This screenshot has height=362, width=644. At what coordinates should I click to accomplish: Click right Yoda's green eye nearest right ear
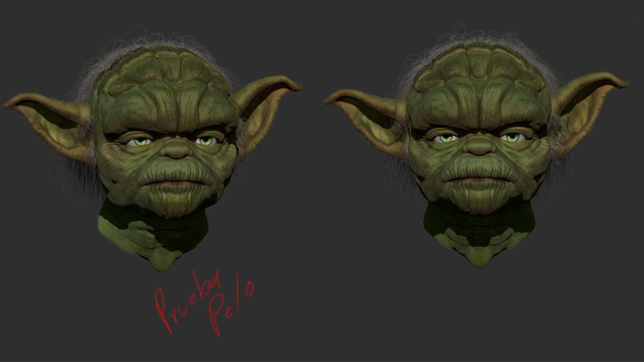[x=512, y=137]
